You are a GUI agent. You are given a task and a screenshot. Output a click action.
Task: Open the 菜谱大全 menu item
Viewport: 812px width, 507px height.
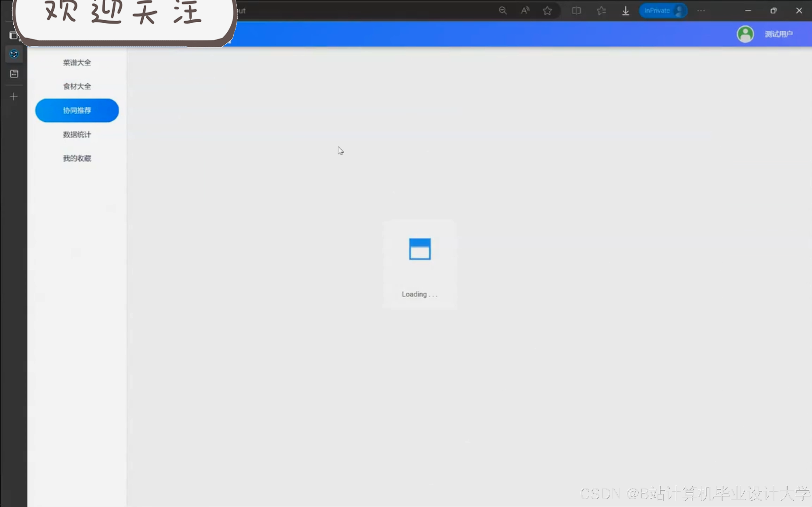tap(77, 63)
